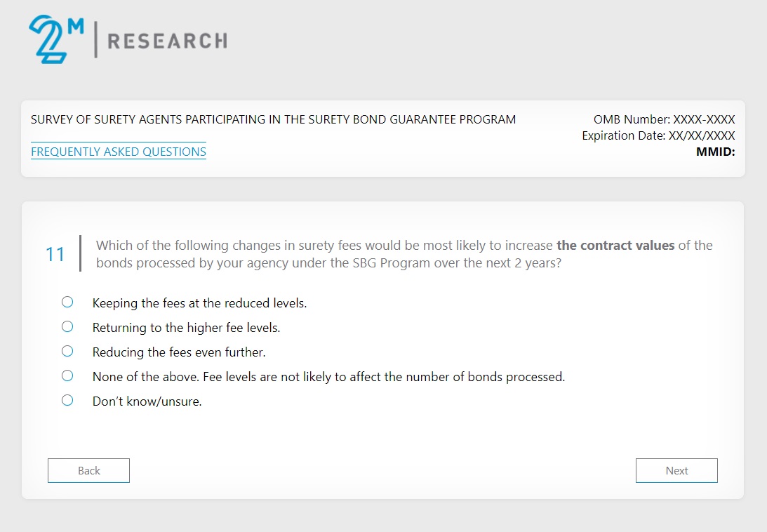Select the 'None of the above' radio button

[x=67, y=376]
